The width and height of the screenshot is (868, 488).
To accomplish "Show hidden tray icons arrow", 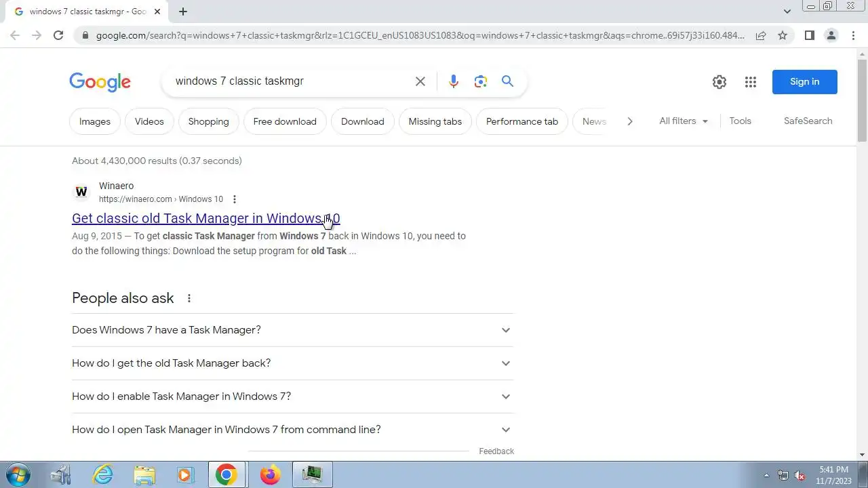I will pyautogui.click(x=766, y=475).
